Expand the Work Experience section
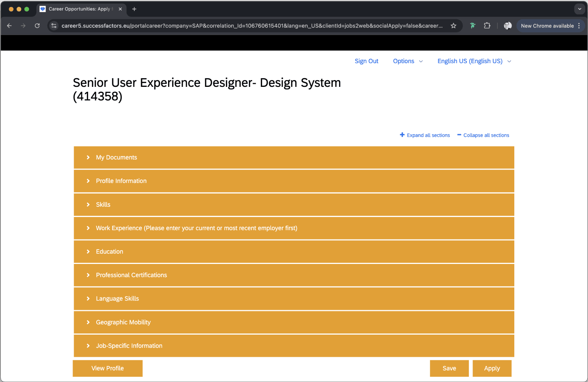This screenshot has height=382, width=588. 196,228
